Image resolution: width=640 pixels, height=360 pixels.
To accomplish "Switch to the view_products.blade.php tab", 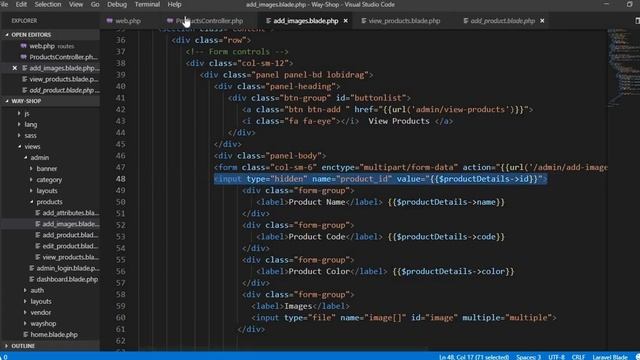I will [x=404, y=21].
